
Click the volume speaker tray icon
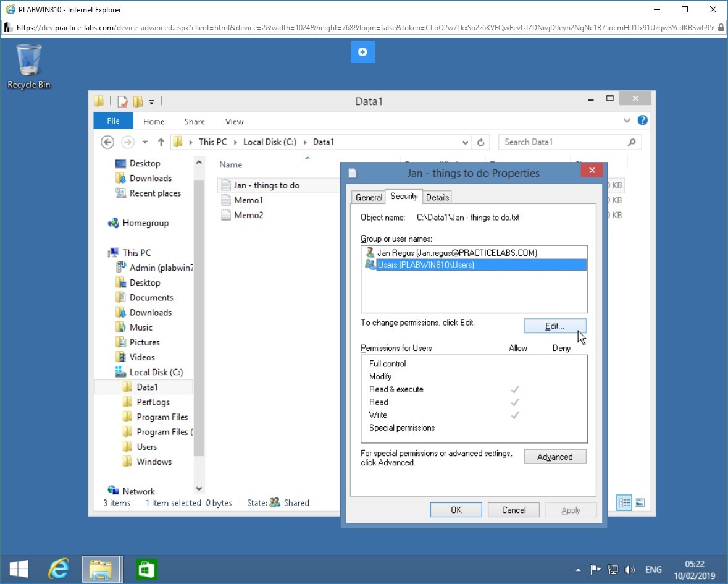pos(630,570)
